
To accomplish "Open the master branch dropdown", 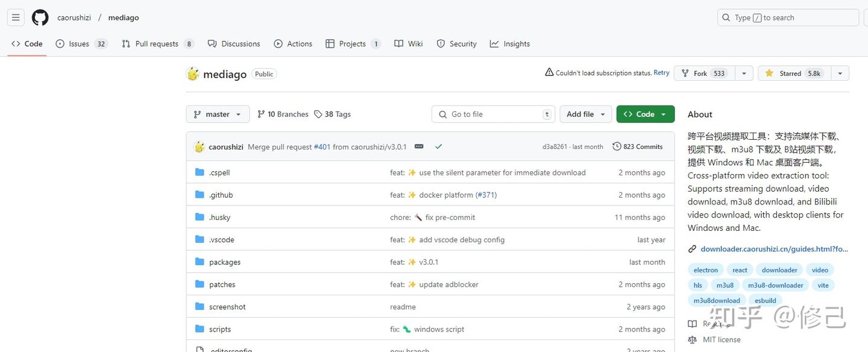I will [218, 114].
